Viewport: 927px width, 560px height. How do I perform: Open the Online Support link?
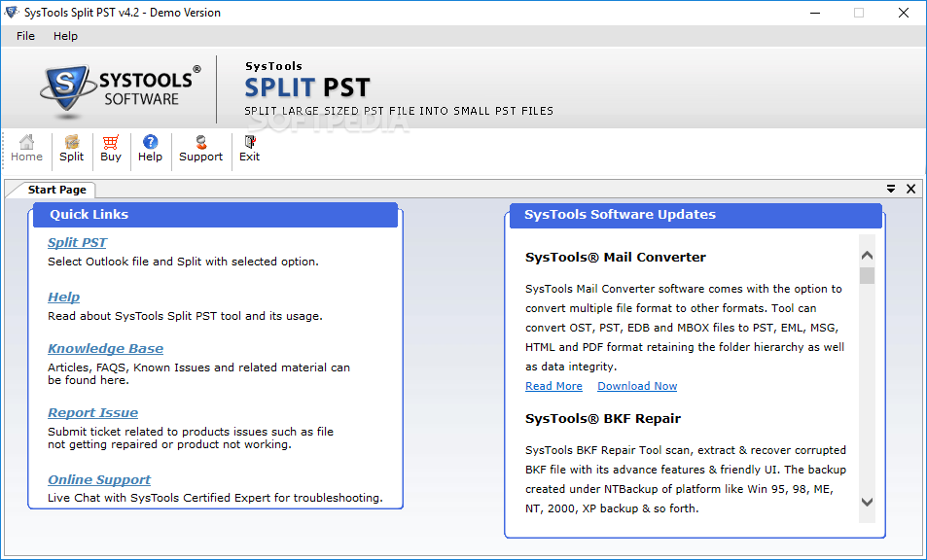coord(99,479)
